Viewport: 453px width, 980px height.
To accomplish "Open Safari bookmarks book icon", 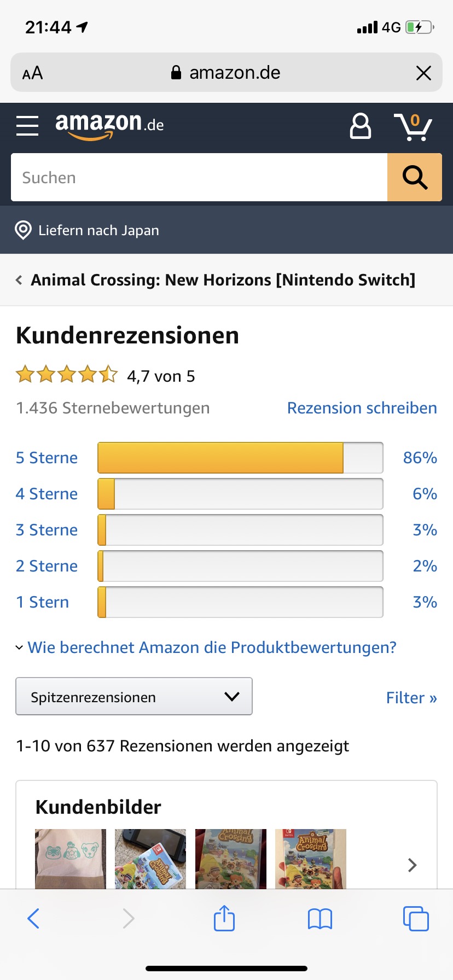I will 320,919.
